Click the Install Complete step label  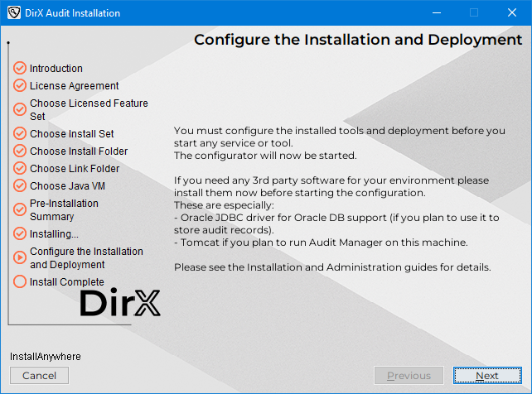(67, 282)
